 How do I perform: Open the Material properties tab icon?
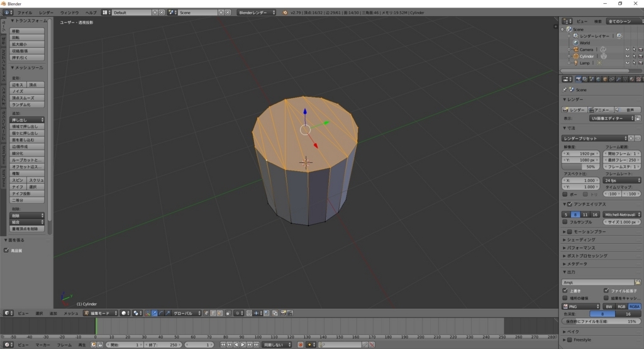point(632,79)
